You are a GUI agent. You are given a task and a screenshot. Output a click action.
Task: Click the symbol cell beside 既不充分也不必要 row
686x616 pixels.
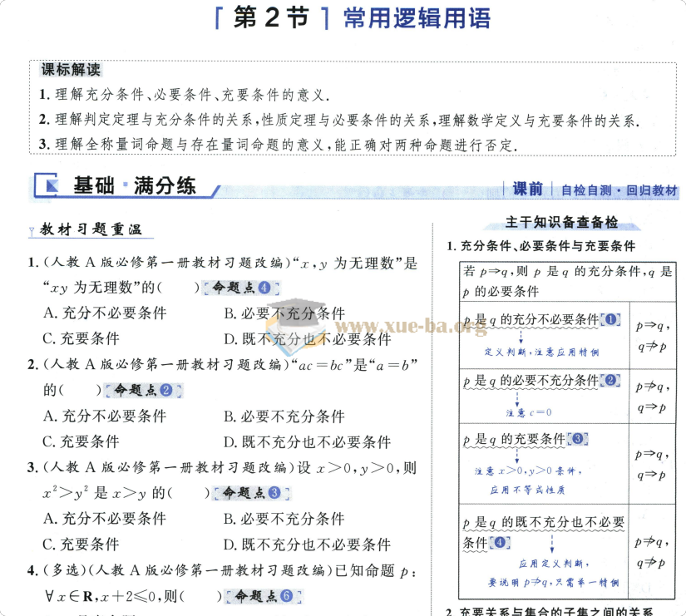(x=652, y=552)
